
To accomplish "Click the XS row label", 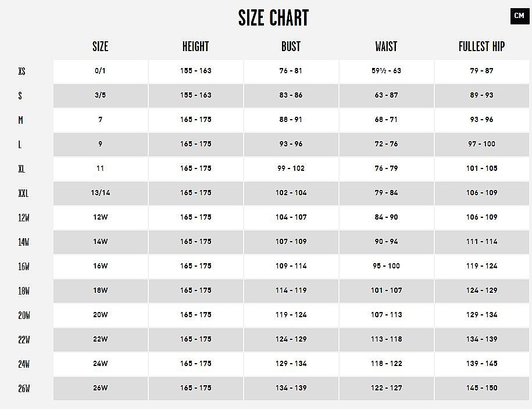I will [x=22, y=71].
